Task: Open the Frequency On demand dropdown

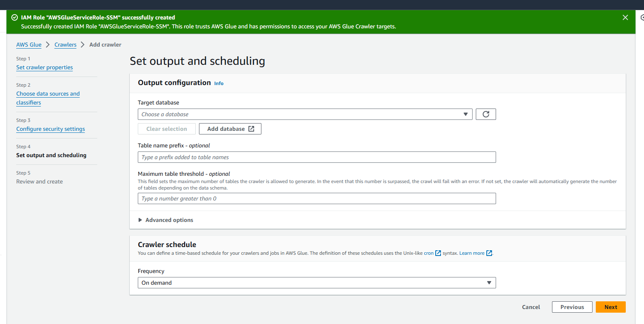Action: click(317, 283)
